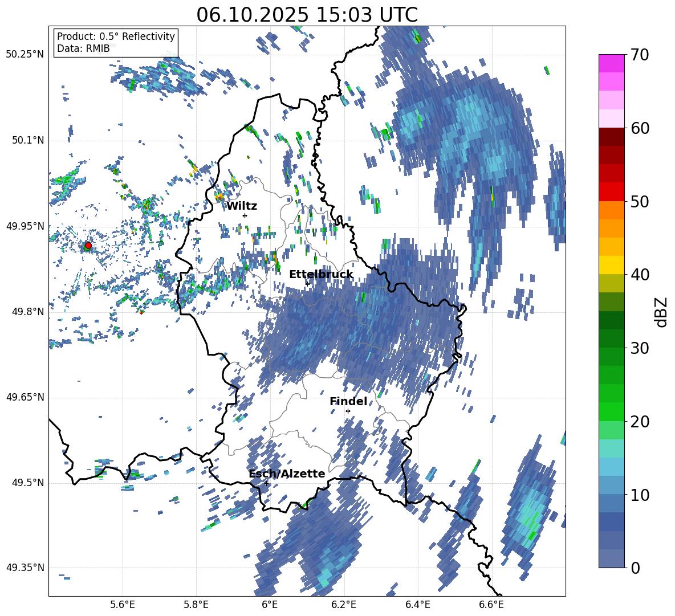
Task: Select the Findel city label
Action: coord(348,401)
